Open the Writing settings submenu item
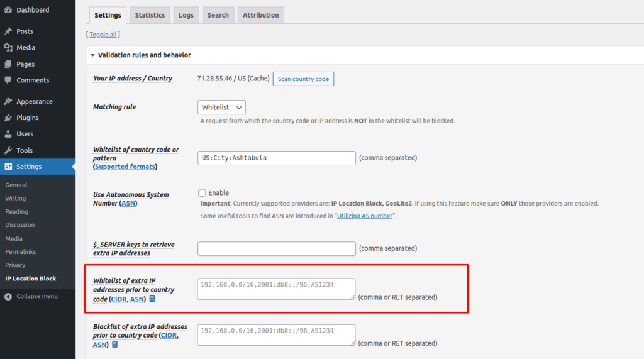Viewport: 644px width, 359px height. 15,198
